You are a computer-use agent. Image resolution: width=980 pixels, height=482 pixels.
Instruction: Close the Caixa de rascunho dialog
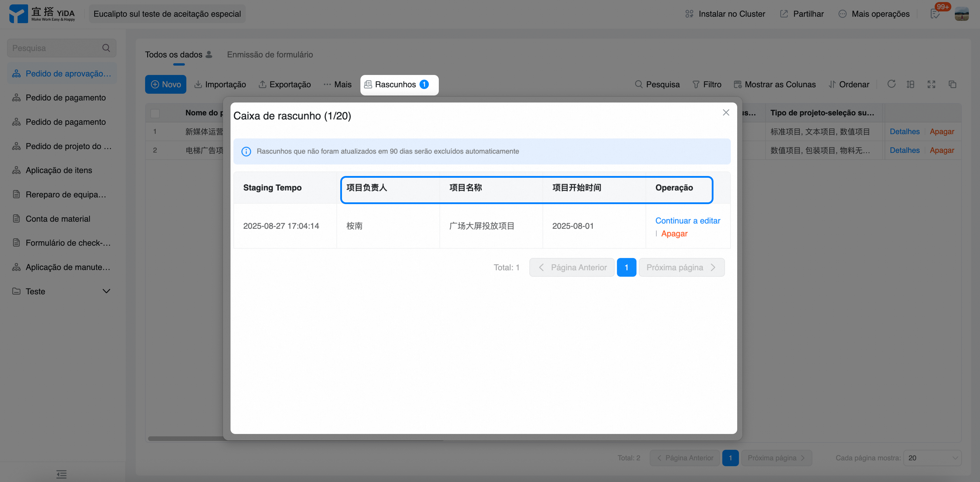point(726,112)
